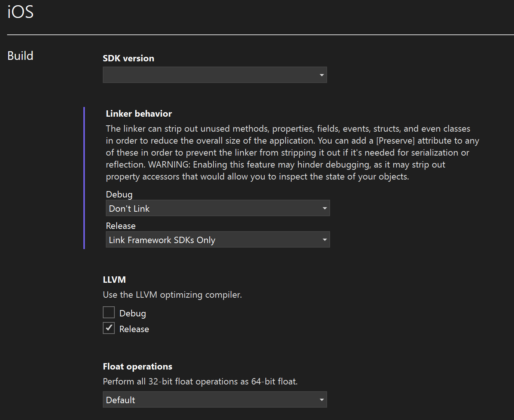
Task: Click the Debug label above Don't Link
Action: 119,194
